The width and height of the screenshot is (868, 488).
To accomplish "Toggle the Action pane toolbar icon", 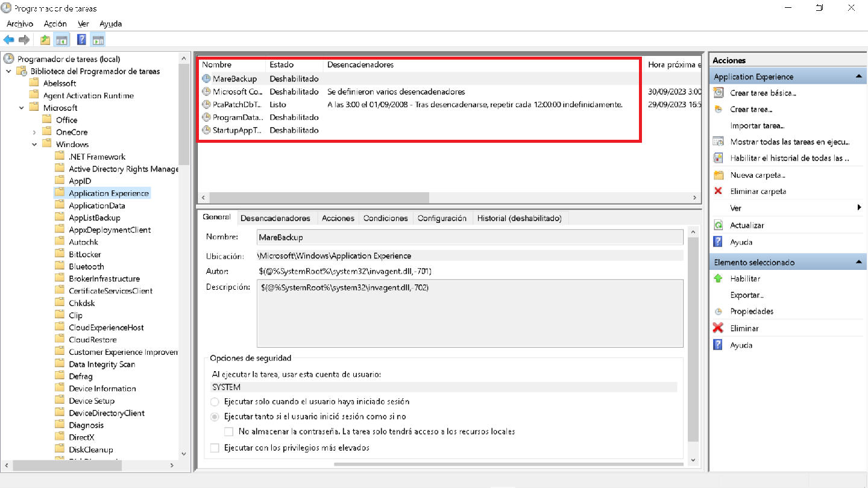I will 98,40.
